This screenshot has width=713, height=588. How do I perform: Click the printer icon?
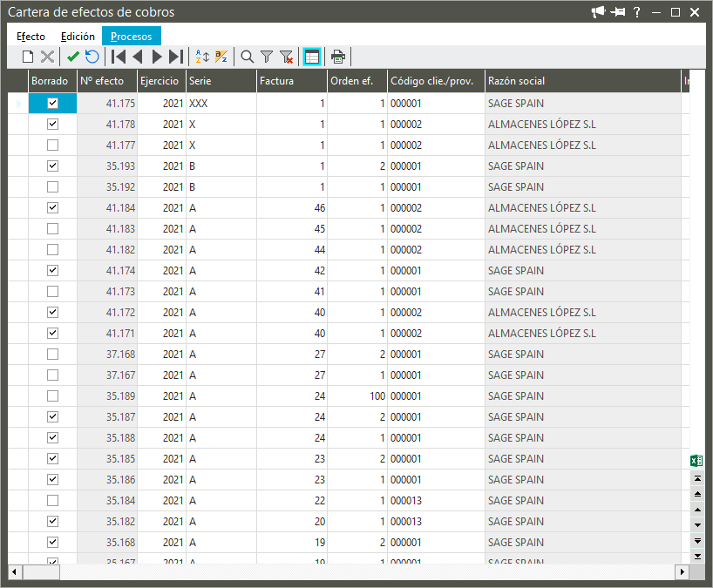coord(338,57)
